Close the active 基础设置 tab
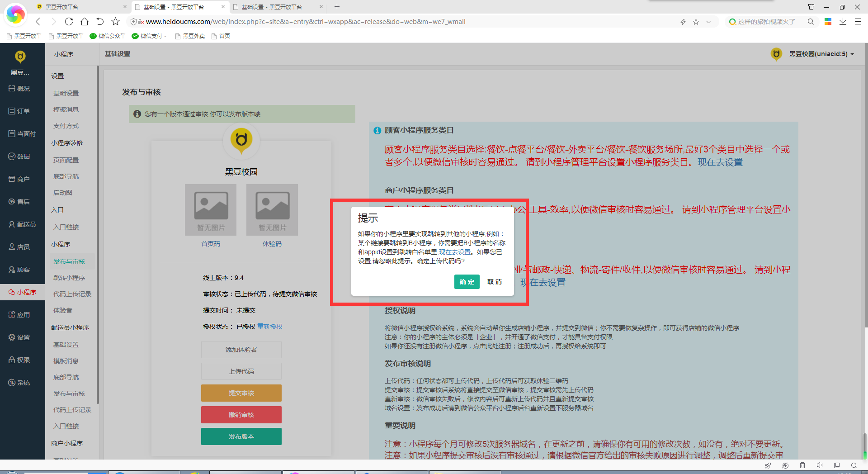 click(x=223, y=7)
